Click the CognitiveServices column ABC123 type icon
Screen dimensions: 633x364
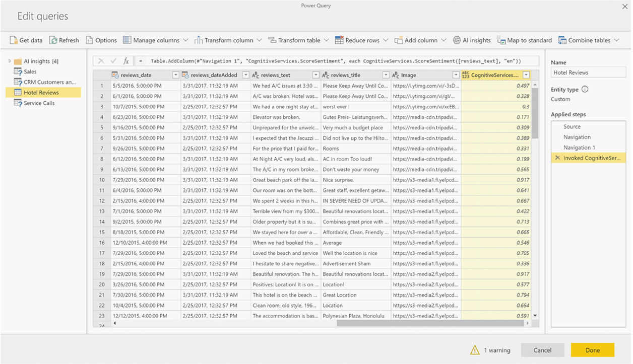[466, 75]
